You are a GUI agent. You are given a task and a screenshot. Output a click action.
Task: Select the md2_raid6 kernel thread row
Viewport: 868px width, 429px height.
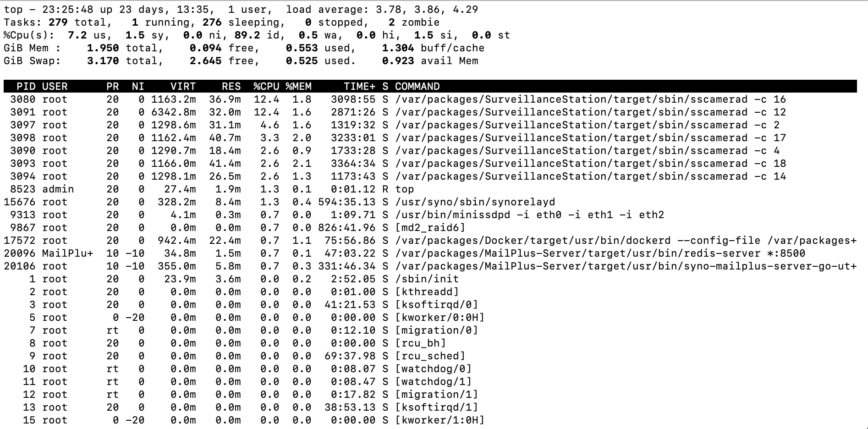[430, 228]
